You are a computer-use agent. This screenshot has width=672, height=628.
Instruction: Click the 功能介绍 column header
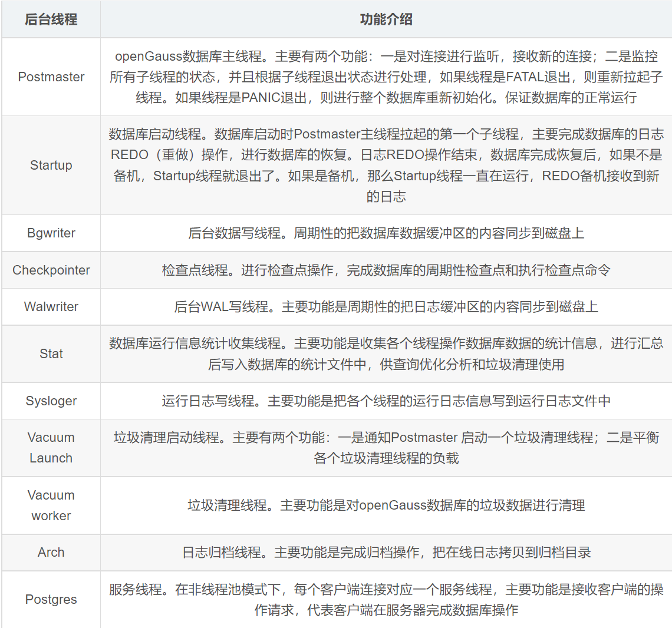386,19
